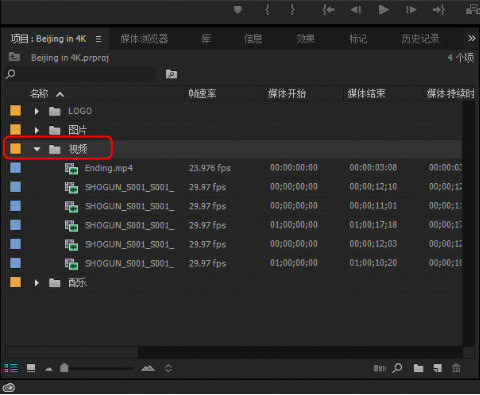
Task: Click the Add Marker icon
Action: tap(238, 10)
